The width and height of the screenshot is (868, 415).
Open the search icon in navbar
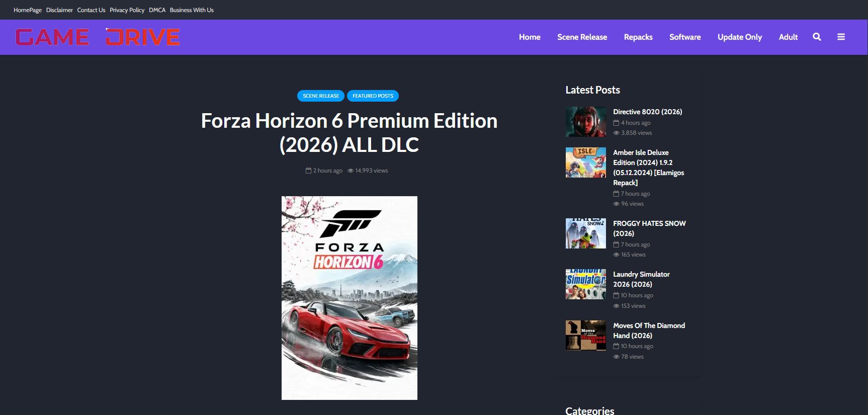[817, 37]
